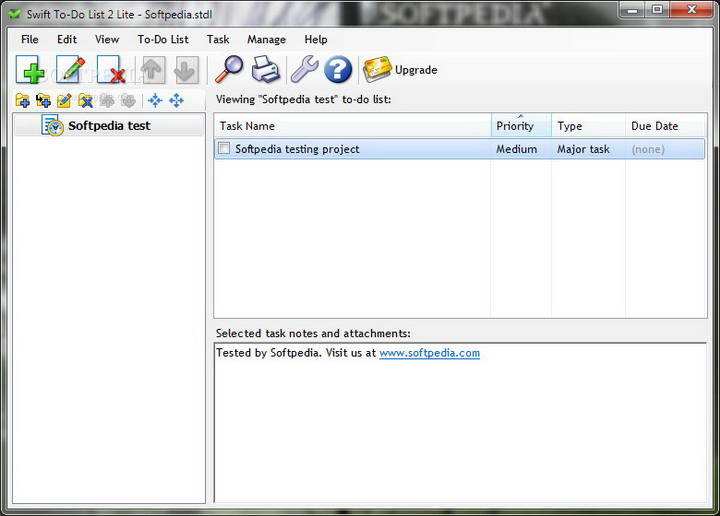The width and height of the screenshot is (720, 516).
Task: Follow the www.softpedia.com link
Action: 429,353
